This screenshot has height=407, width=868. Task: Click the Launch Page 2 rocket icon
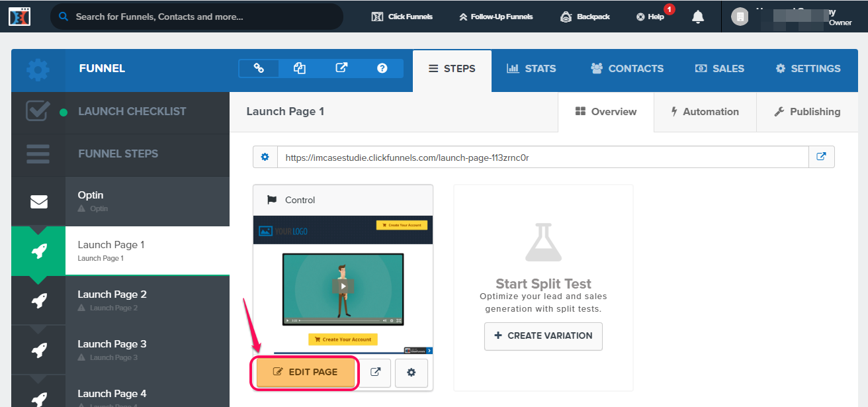pyautogui.click(x=39, y=300)
